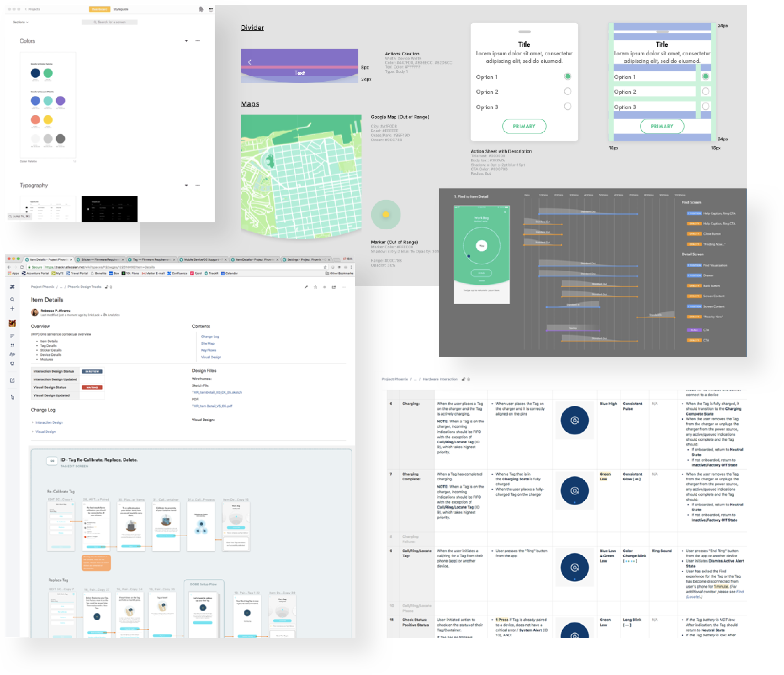
Task: Open the TKR ItemDetail sketch file link
Action: (217, 393)
